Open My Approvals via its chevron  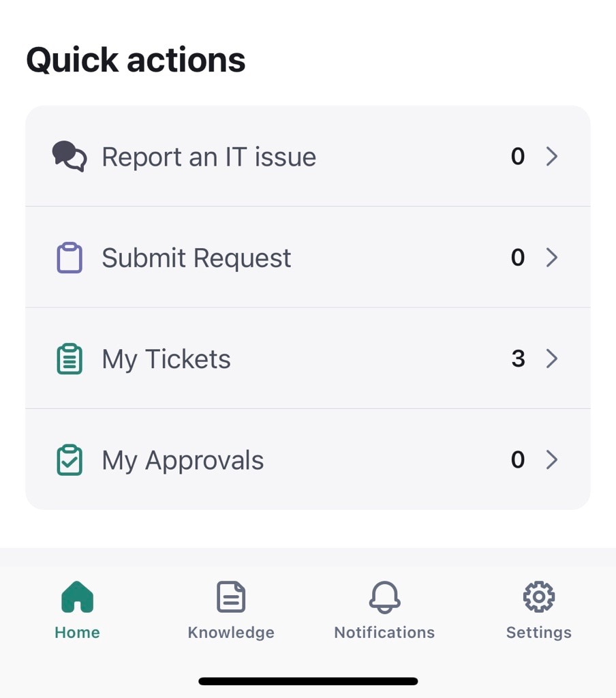[552, 460]
